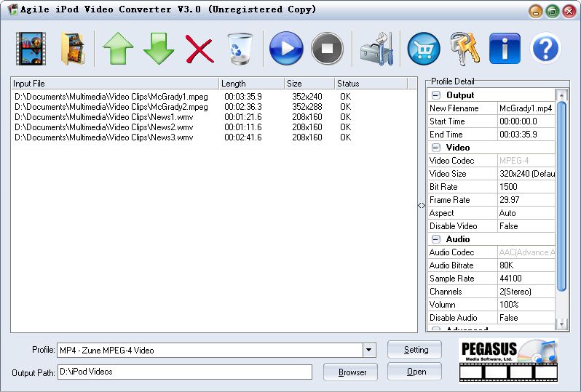Image resolution: width=581 pixels, height=392 pixels.
Task: Buy the software via shopping cart icon
Action: pyautogui.click(x=424, y=49)
